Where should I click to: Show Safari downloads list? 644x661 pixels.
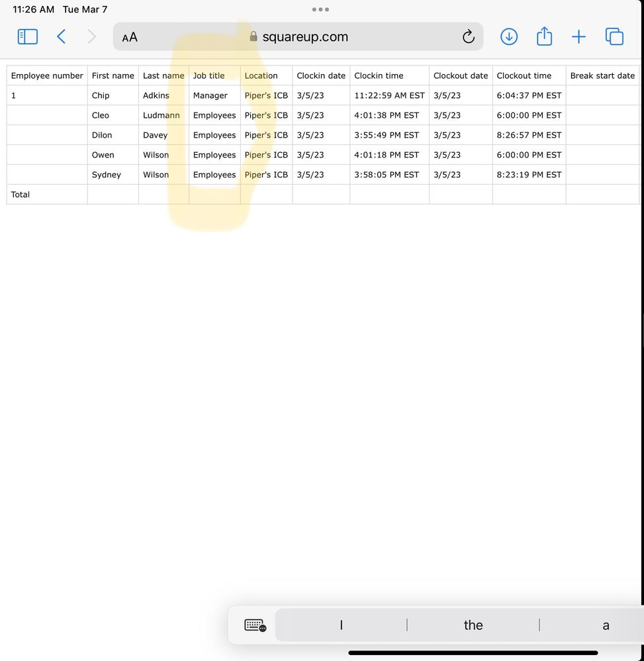tap(508, 37)
